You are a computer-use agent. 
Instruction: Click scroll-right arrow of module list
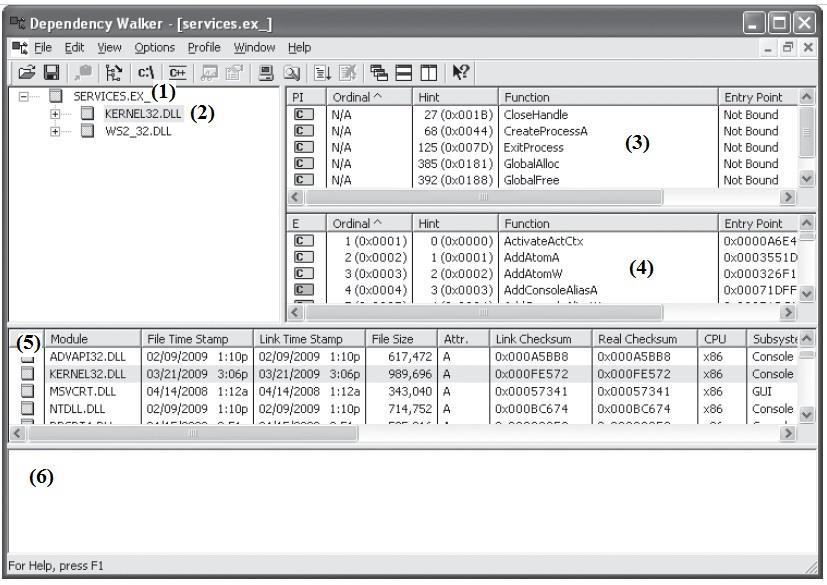tap(788, 434)
